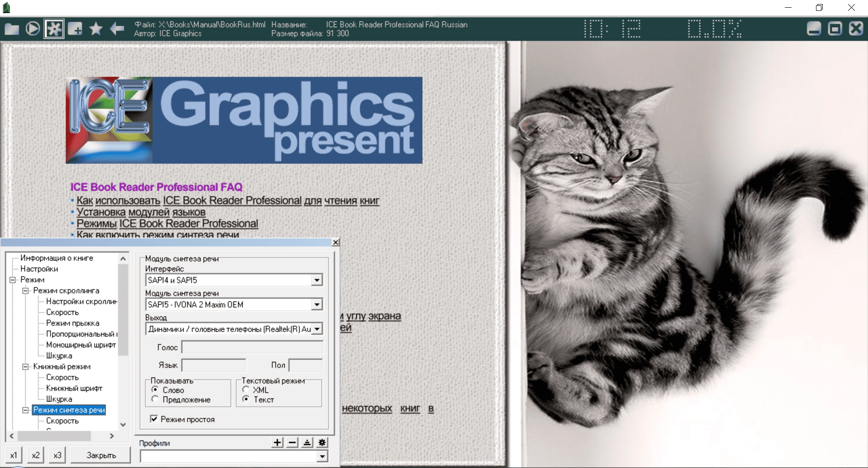Image resolution: width=868 pixels, height=468 pixels.
Task: Go back using the left arrow icon
Action: click(x=117, y=29)
